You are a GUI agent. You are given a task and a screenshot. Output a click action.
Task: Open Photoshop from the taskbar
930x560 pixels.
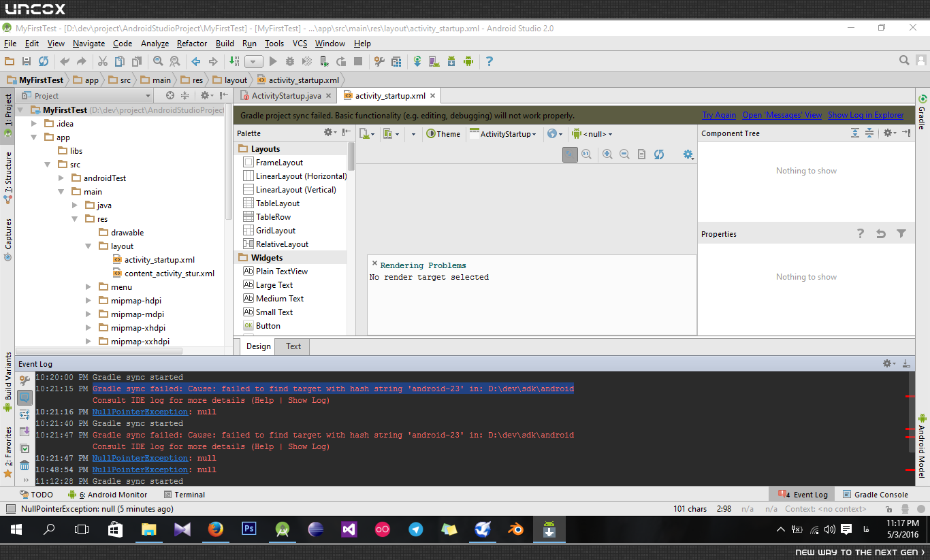tap(248, 529)
